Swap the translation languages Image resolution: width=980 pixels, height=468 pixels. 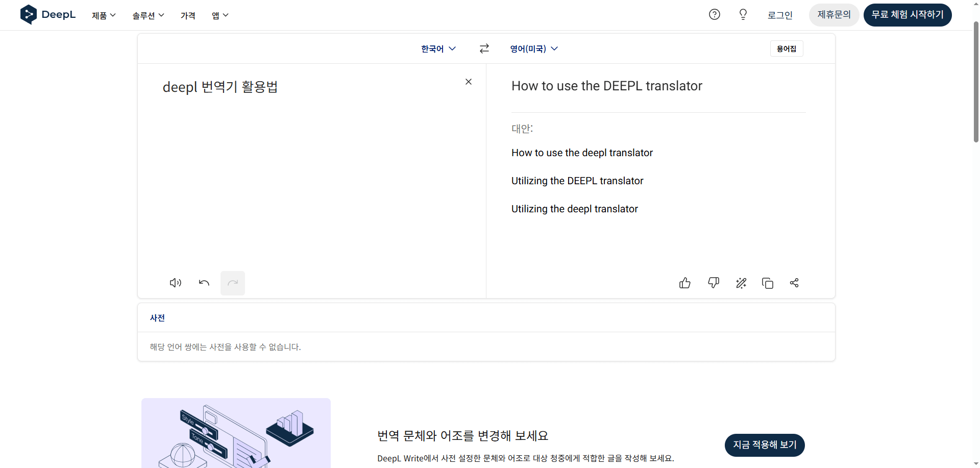point(484,48)
